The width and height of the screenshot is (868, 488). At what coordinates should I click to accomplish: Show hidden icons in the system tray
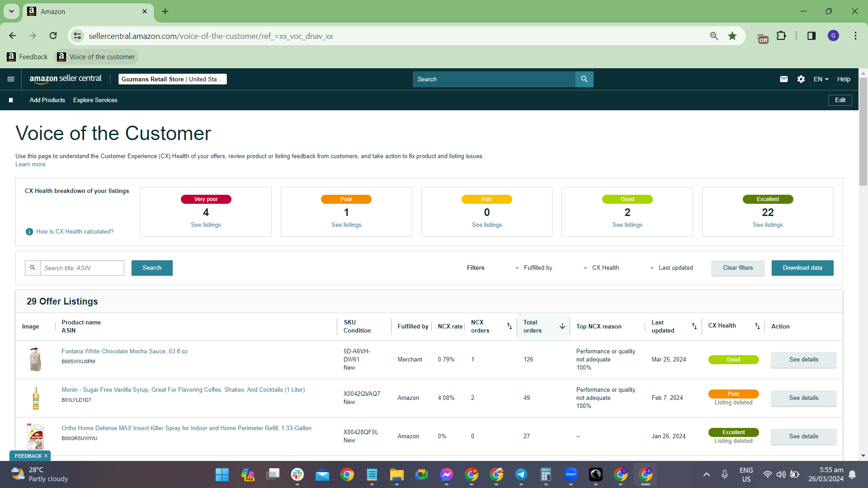(706, 474)
